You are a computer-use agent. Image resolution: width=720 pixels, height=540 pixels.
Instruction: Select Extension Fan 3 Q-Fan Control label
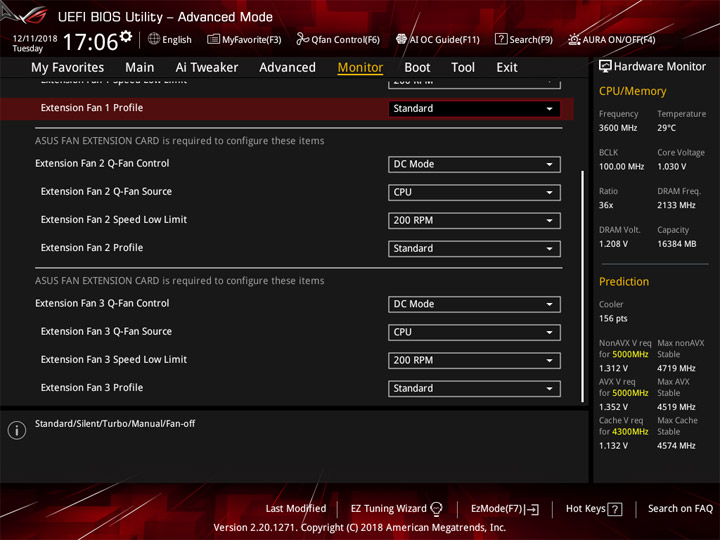102,304
